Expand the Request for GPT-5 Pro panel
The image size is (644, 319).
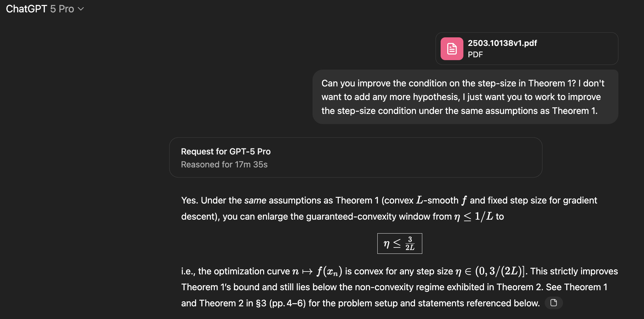356,157
